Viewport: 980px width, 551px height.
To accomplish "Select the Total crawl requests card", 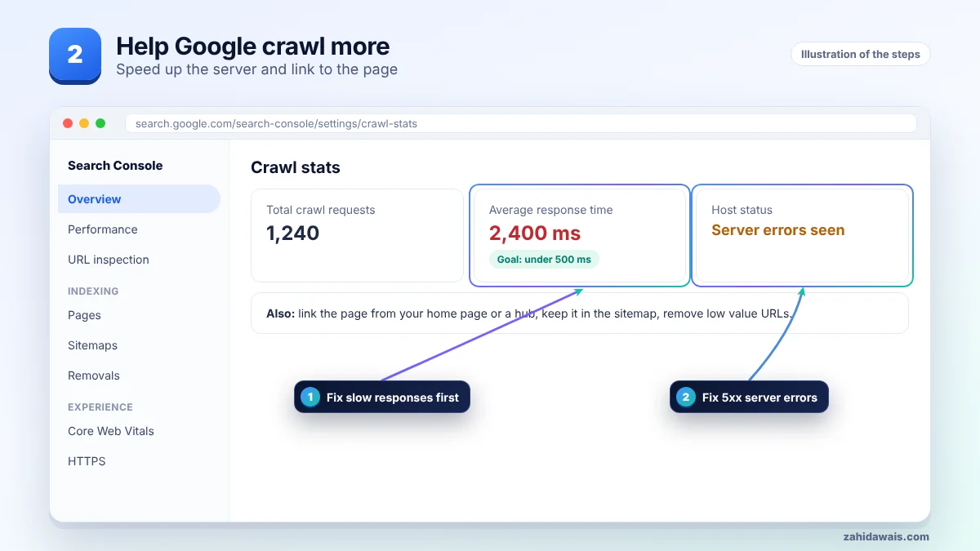I will click(357, 235).
